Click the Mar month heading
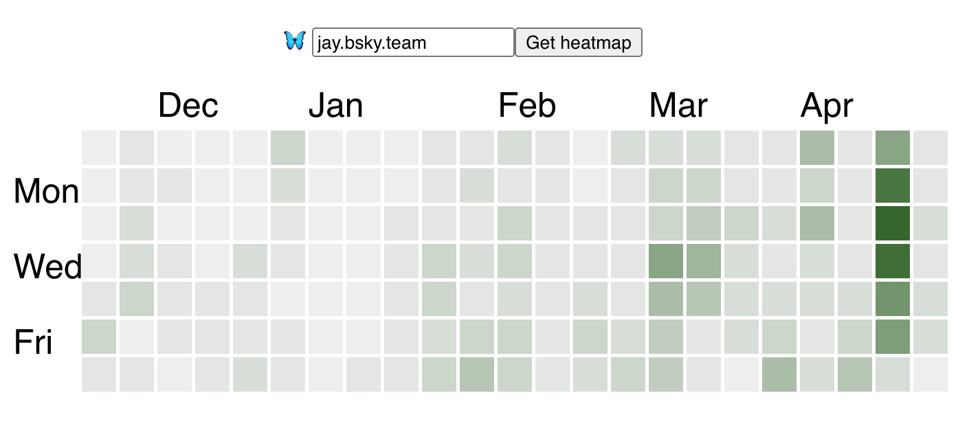980x426 pixels. pos(678,104)
